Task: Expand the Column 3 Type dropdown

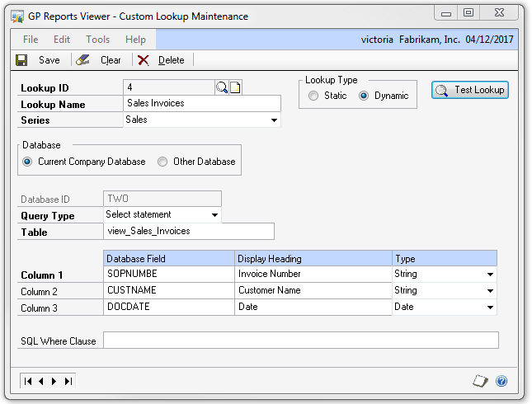Action: tap(490, 308)
